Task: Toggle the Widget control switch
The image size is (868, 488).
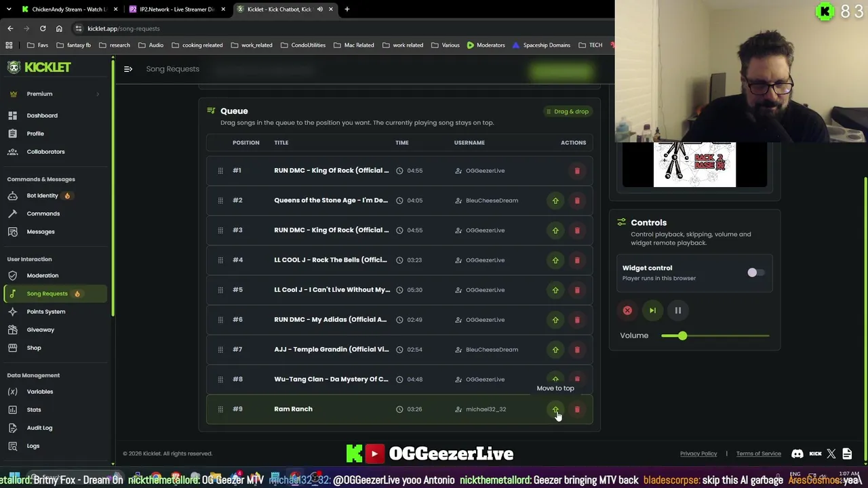Action: click(x=755, y=272)
